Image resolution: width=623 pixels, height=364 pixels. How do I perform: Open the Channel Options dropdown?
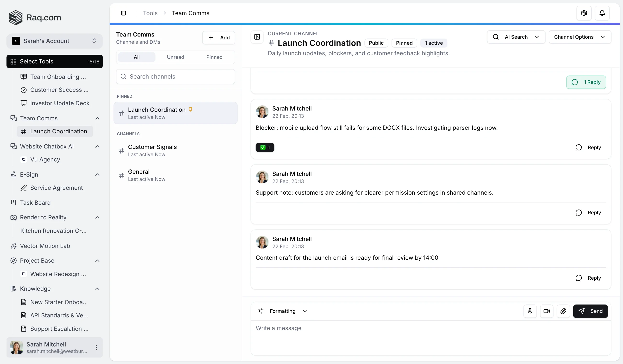[579, 37]
